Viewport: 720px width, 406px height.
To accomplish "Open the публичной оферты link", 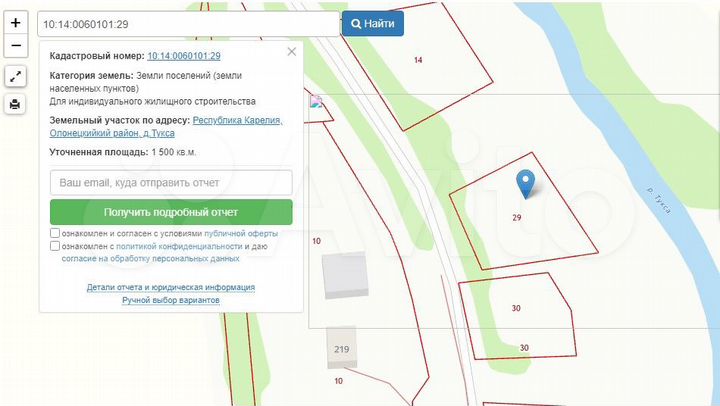I will [x=241, y=233].
